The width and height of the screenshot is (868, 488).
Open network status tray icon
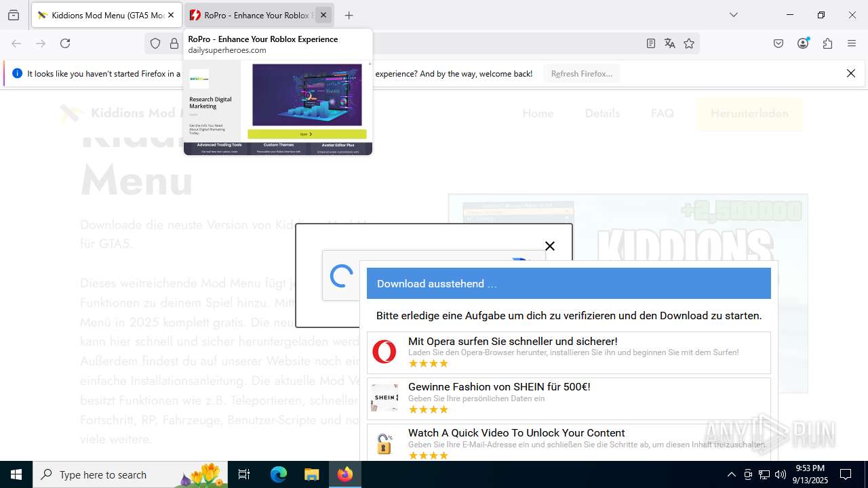[764, 474]
